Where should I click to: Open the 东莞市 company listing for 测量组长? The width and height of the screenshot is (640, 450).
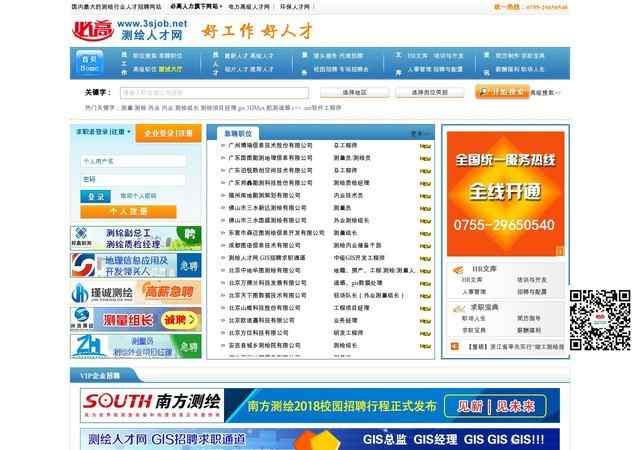pos(276,233)
